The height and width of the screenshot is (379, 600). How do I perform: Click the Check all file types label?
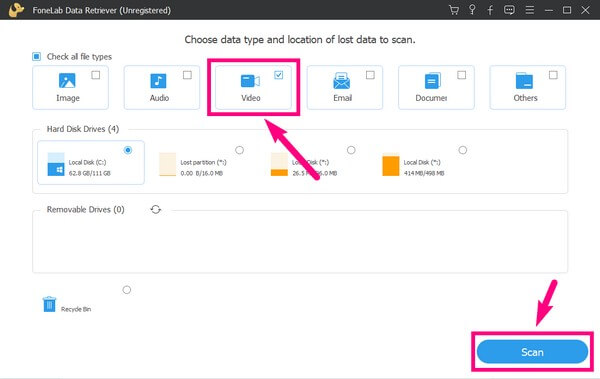tap(79, 57)
